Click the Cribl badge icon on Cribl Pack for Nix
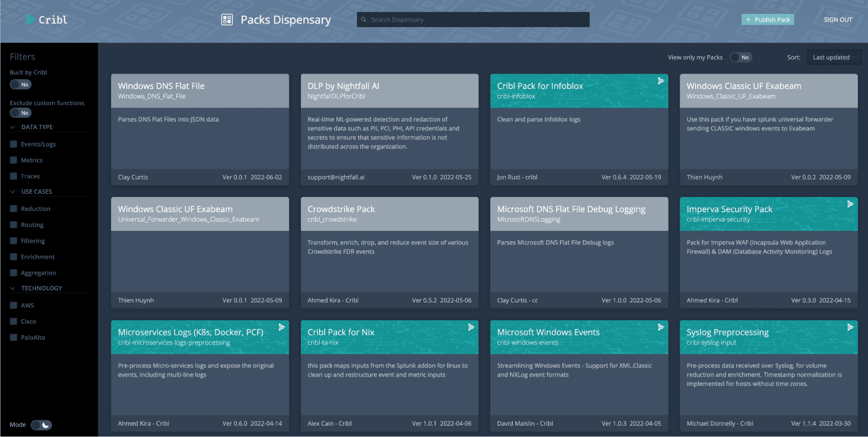Screen dimensions: 868x437 [x=471, y=327]
